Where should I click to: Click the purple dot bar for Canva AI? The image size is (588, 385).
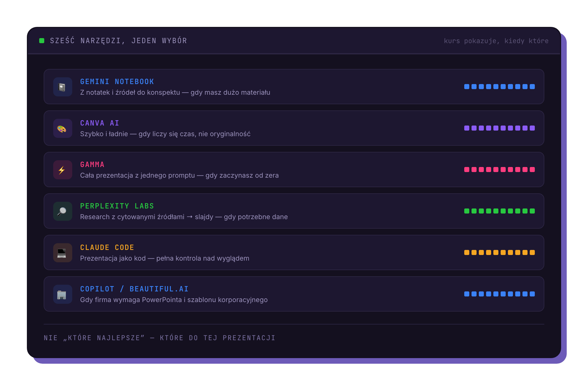pyautogui.click(x=500, y=128)
